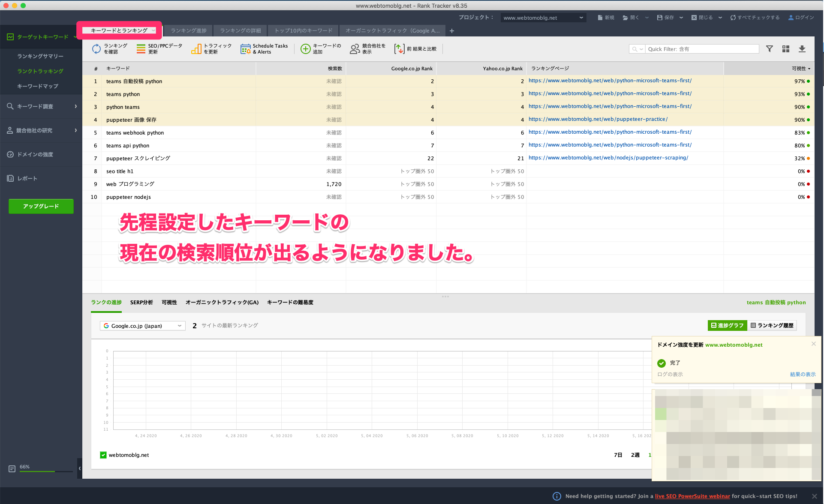Select 2週 graph time range

(x=635, y=455)
